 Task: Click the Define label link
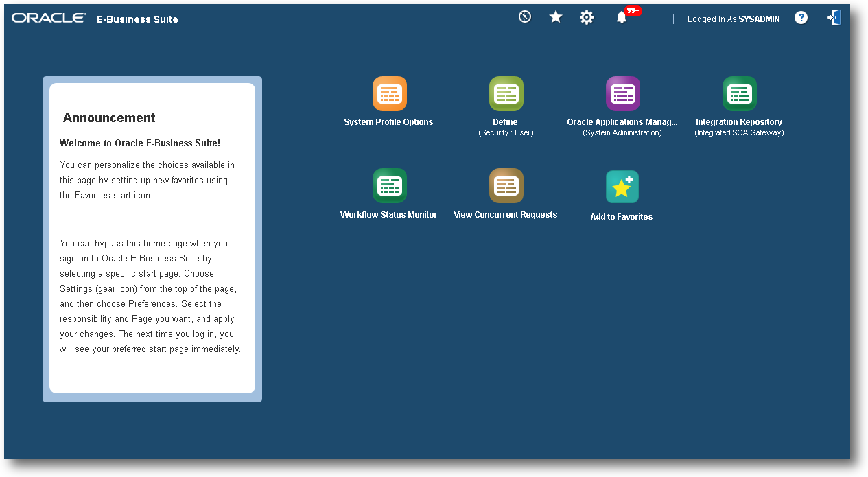tap(505, 122)
